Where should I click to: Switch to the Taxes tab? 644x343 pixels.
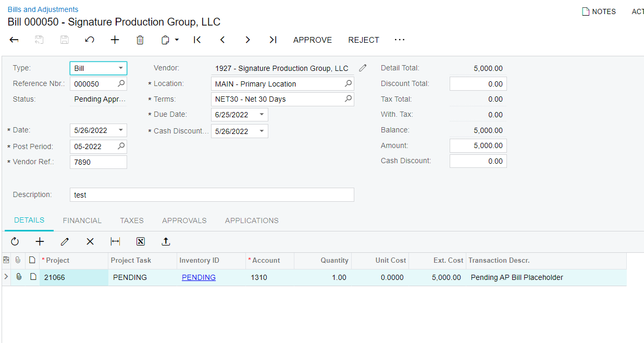(132, 220)
